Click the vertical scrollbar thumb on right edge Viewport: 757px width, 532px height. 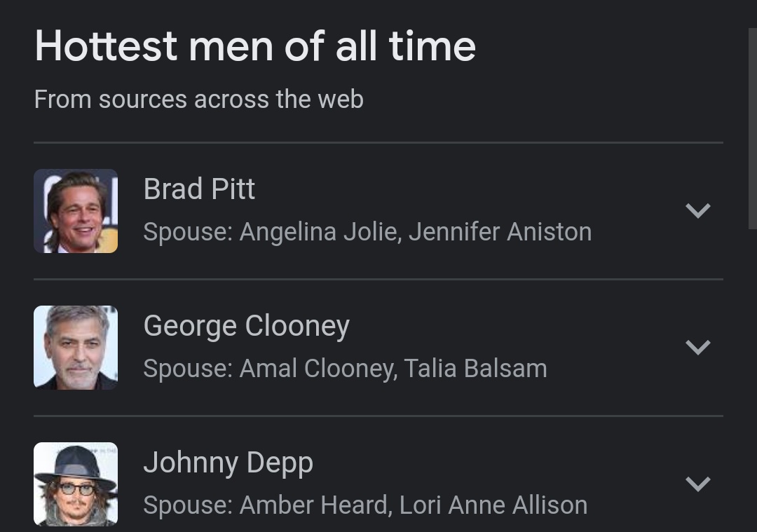(753, 128)
